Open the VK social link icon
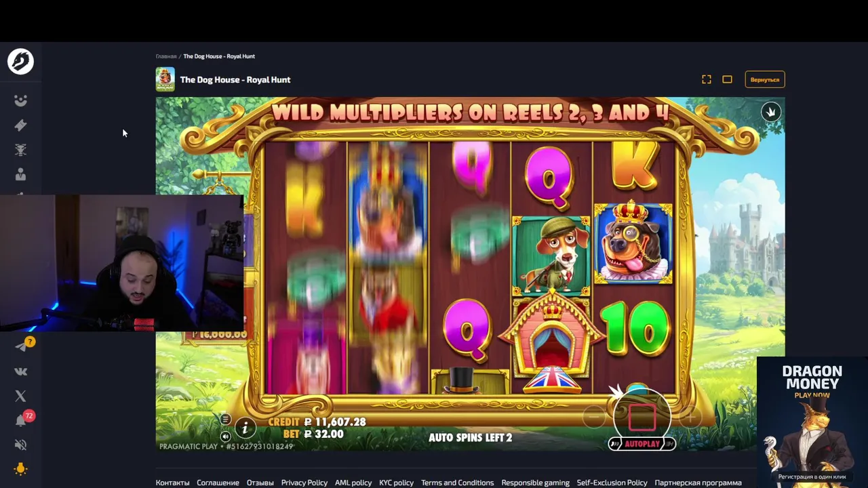 pyautogui.click(x=20, y=371)
